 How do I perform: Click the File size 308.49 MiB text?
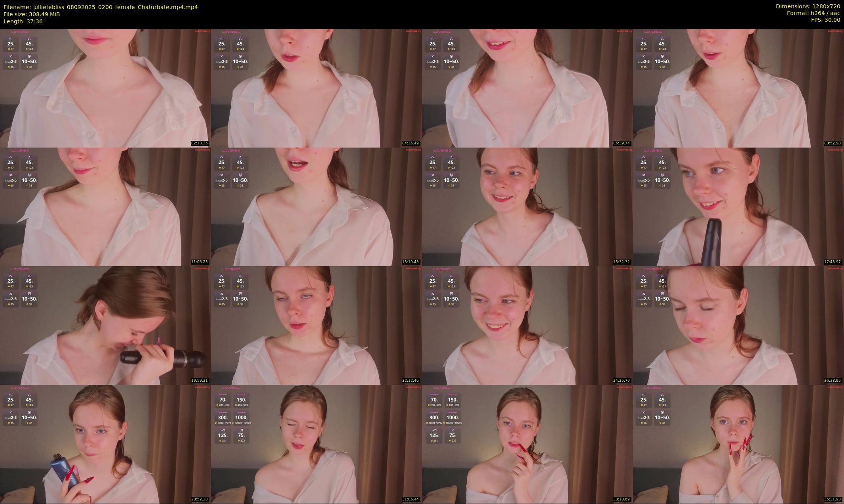click(x=32, y=14)
